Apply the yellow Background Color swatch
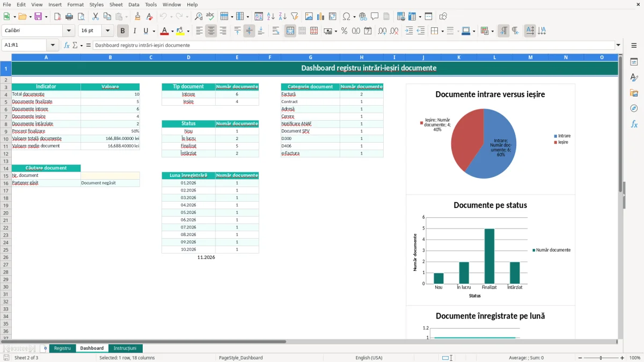The height and width of the screenshot is (362, 644). click(180, 31)
